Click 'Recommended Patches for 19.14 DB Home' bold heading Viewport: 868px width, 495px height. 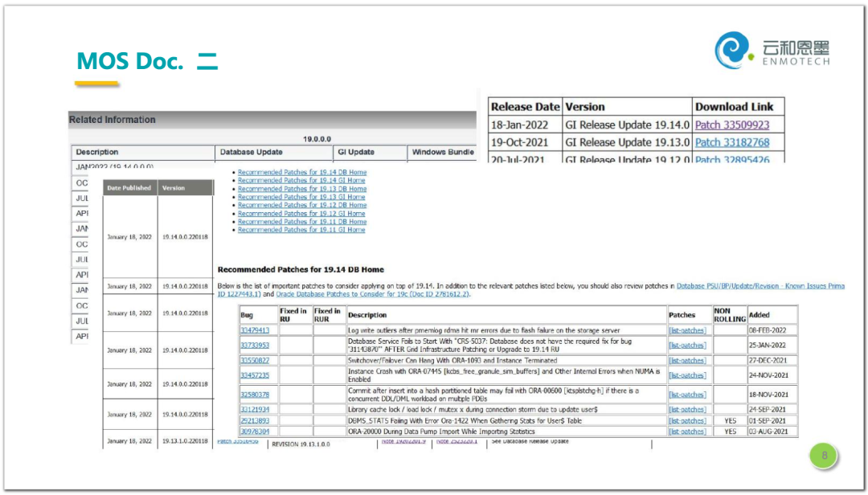pyautogui.click(x=301, y=270)
